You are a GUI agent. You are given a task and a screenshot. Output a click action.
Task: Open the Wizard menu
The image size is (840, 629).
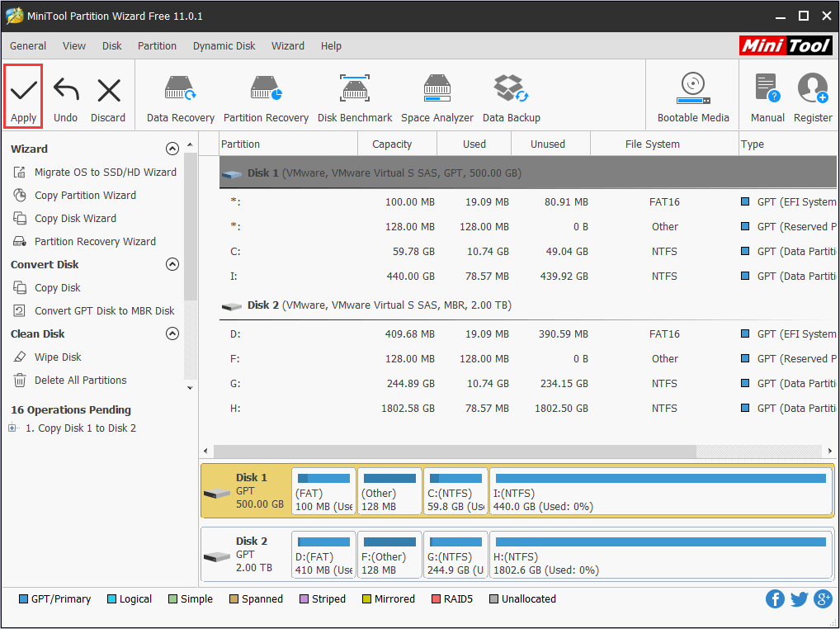(288, 46)
